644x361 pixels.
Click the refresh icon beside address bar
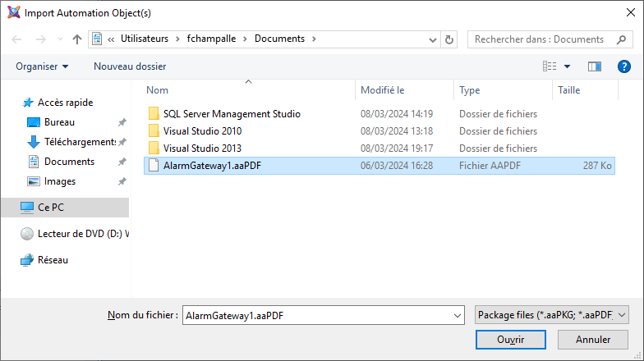(449, 39)
